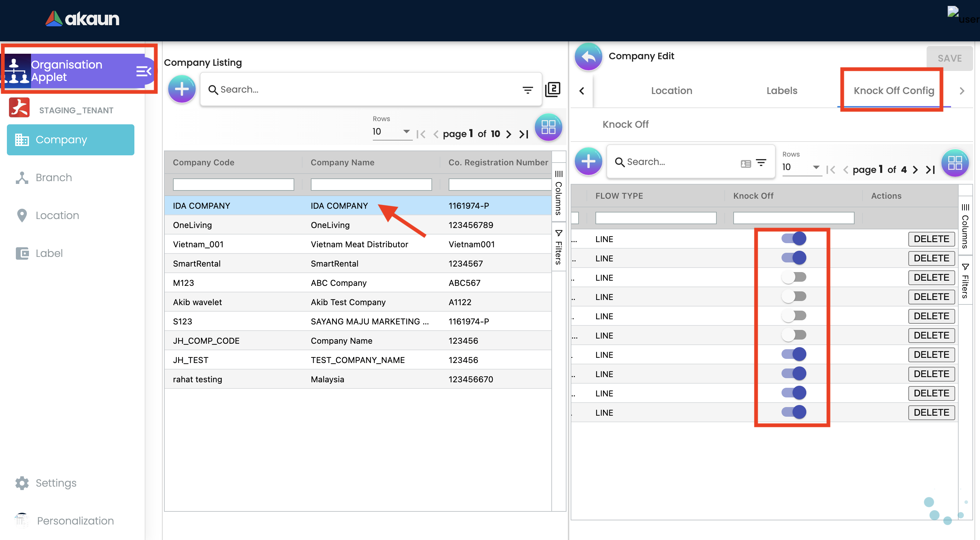980x540 pixels.
Task: Toggle the last LINE knock off switch
Action: (794, 412)
